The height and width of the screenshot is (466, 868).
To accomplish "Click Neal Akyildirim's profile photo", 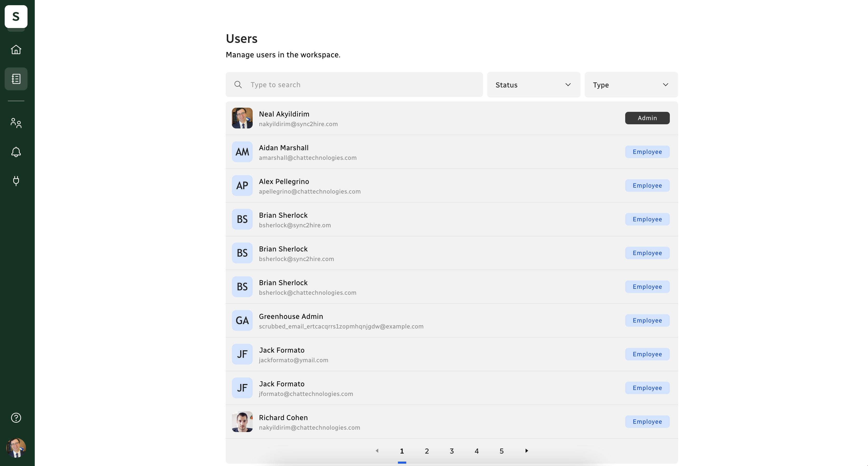I will [x=242, y=118].
